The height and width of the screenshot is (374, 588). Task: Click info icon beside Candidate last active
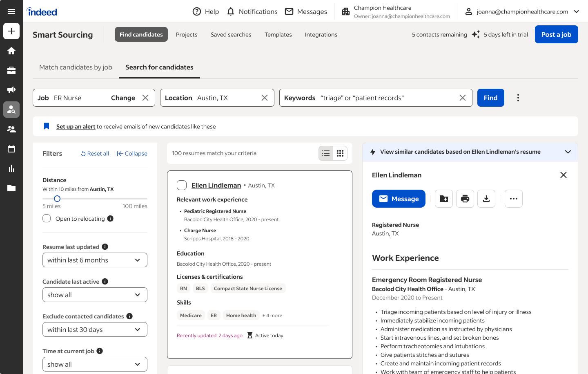pos(105,281)
